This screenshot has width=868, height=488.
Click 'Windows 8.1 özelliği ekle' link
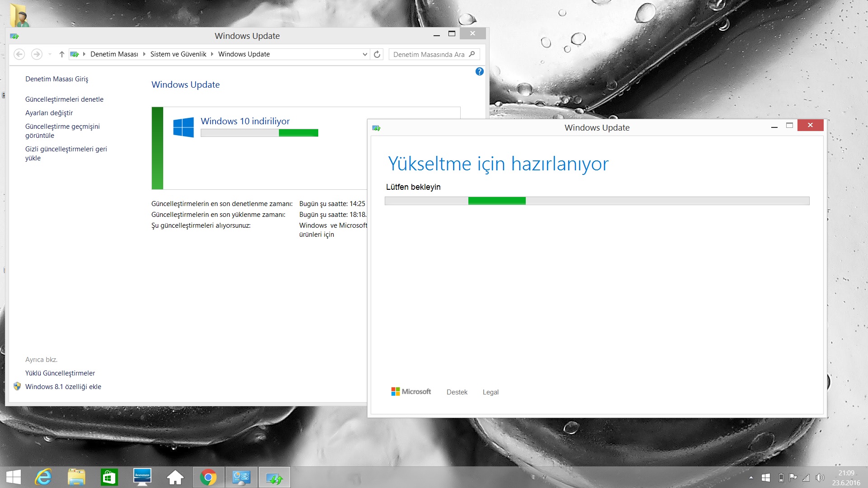coord(63,387)
